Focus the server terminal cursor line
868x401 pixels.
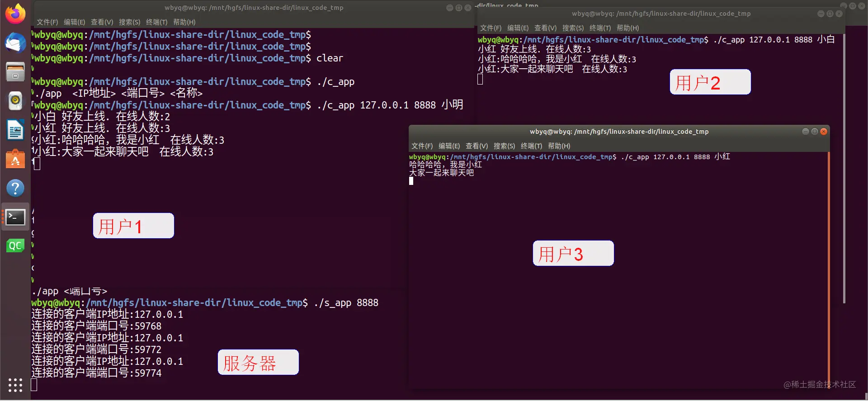[x=34, y=385]
